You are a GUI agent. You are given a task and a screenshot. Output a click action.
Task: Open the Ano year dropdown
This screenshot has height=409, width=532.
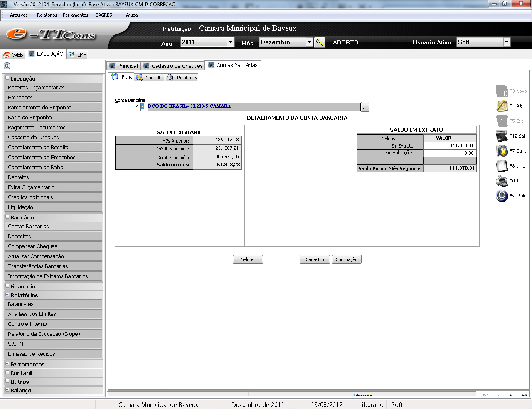(x=230, y=42)
